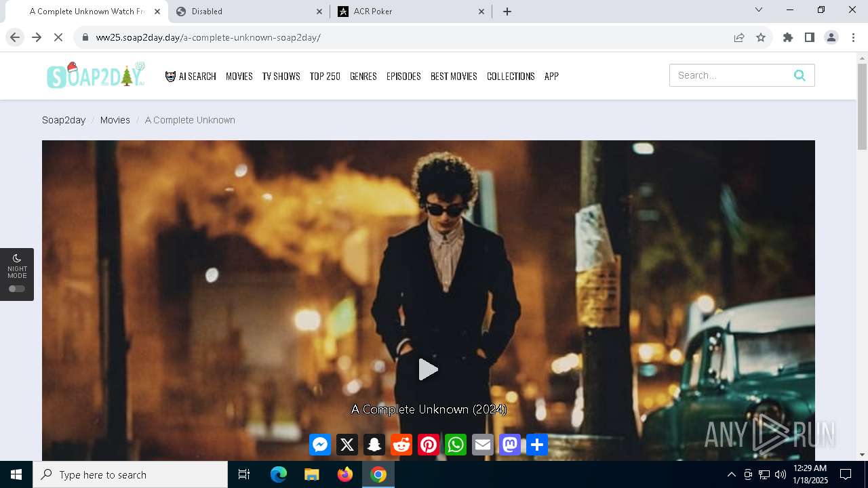Close the ACR Poker tab
The height and width of the screenshot is (488, 868).
482,12
